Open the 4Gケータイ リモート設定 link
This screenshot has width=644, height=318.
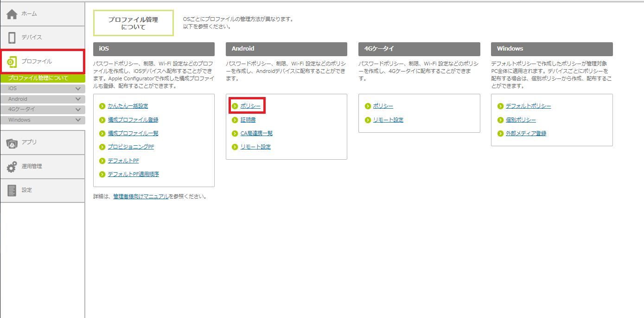(388, 120)
